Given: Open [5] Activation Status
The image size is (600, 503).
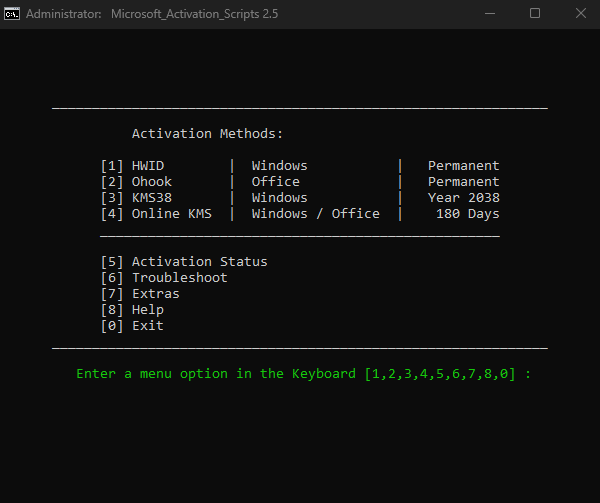Looking at the screenshot, I should (x=183, y=262).
